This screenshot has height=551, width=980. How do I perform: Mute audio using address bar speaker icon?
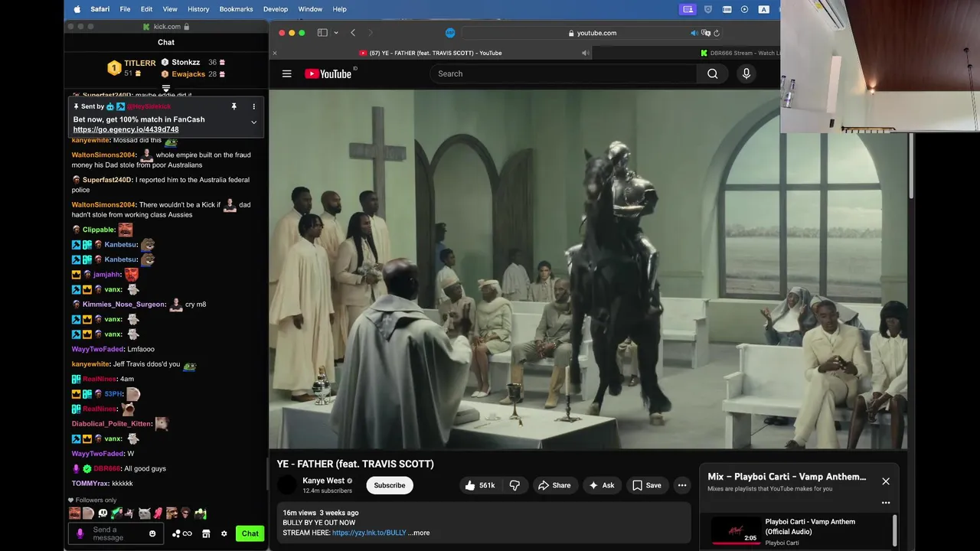tap(694, 33)
